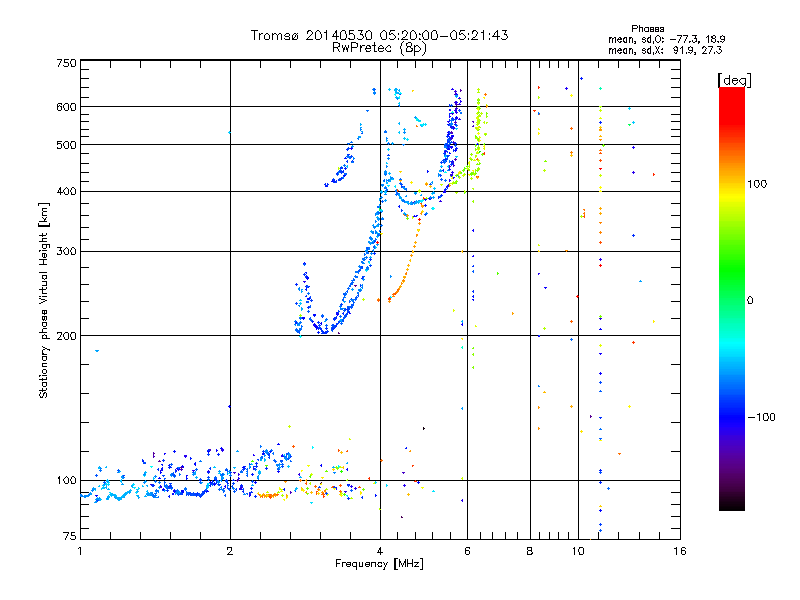Viewport: 800px width, 600px height.
Task: Click the x-axis tick label '1'
Action: [80, 551]
